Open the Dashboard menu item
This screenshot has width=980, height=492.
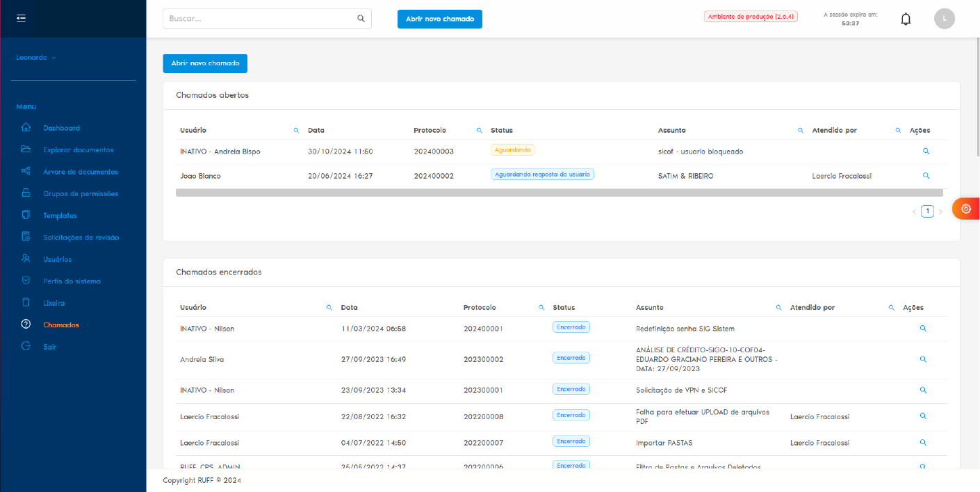coord(61,128)
